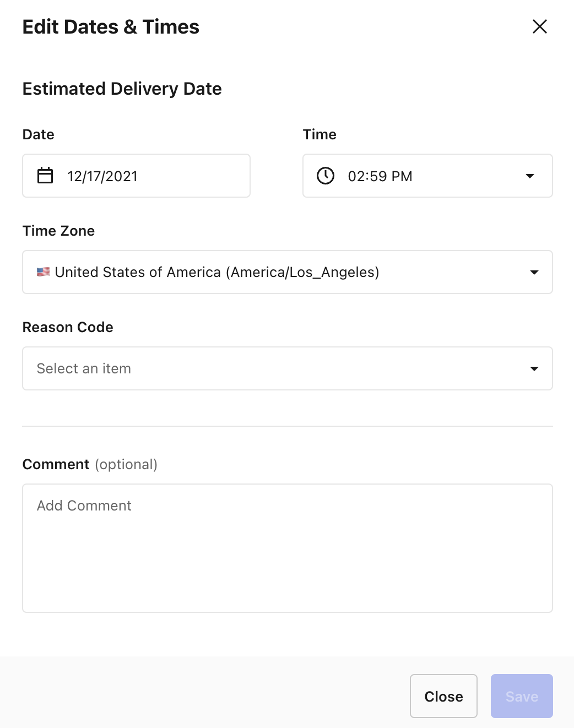The image size is (574, 728).
Task: Click the clock icon in Time field
Action: tap(326, 176)
